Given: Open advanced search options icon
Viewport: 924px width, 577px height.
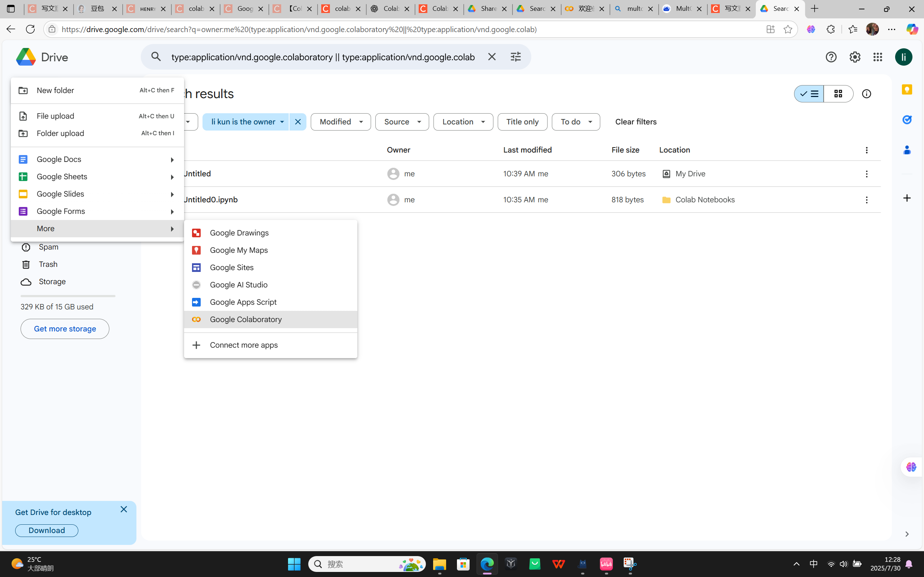Looking at the screenshot, I should click(515, 57).
